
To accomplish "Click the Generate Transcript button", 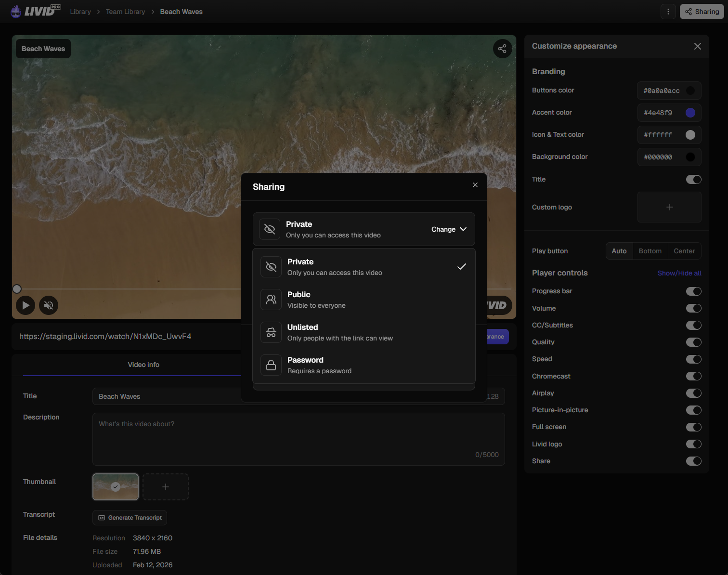I will (130, 518).
